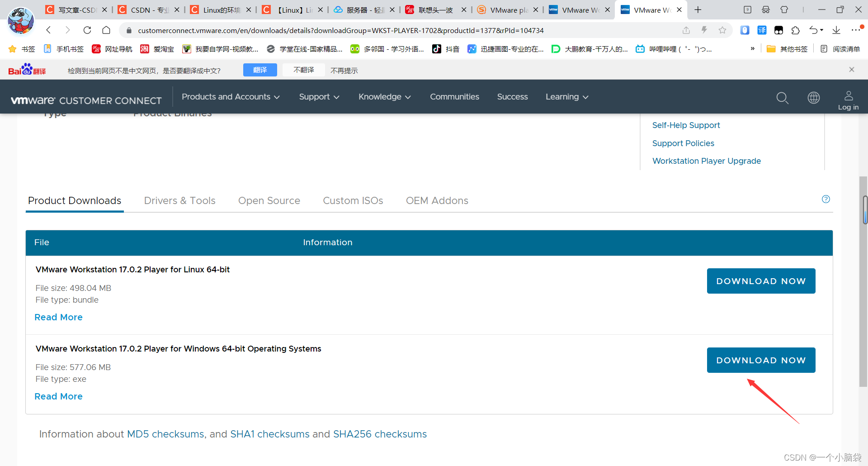
Task: Click the Log in user icon
Action: click(x=849, y=100)
